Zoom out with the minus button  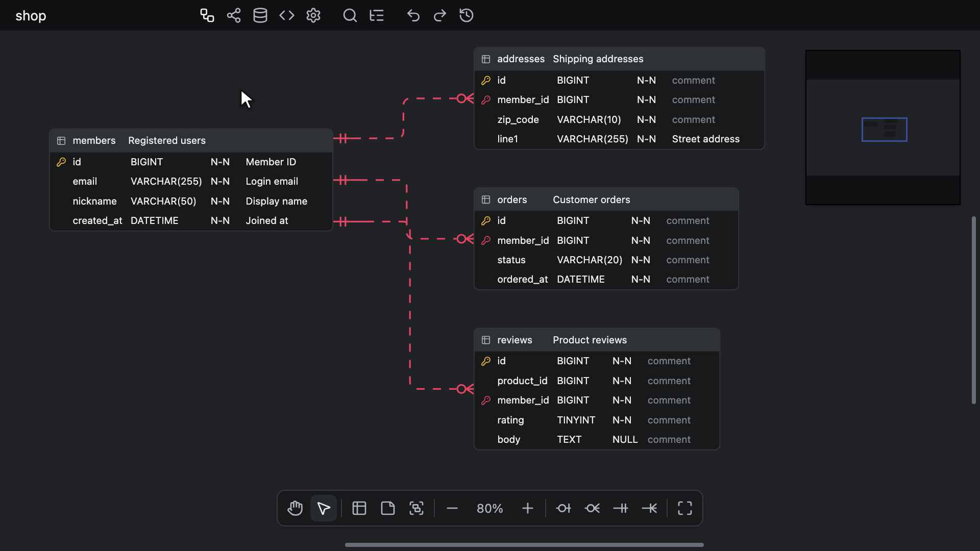[452, 508]
